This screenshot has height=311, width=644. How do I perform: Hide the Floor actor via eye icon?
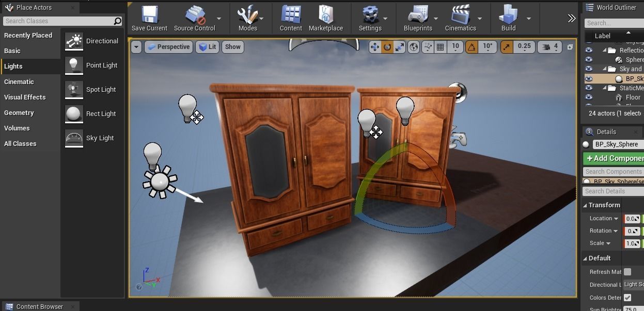[x=588, y=97]
